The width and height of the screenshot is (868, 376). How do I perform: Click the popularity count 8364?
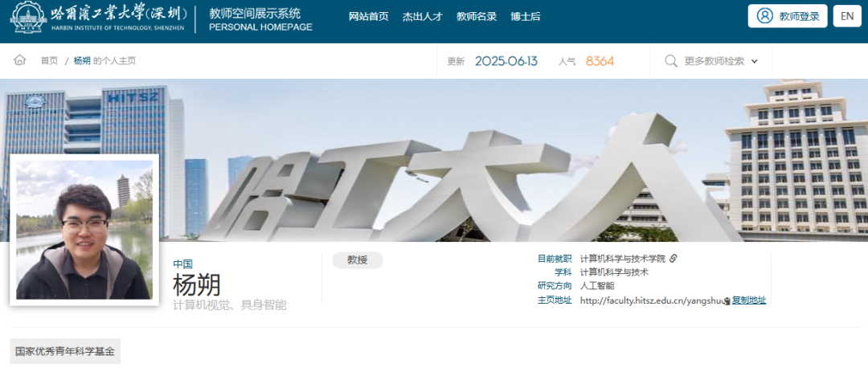pos(600,61)
